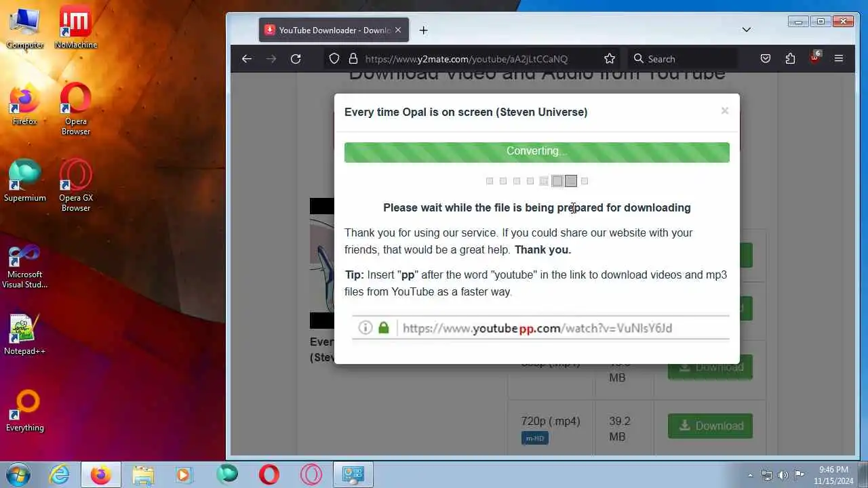Show hidden system tray icons
The height and width of the screenshot is (488, 868).
[750, 475]
